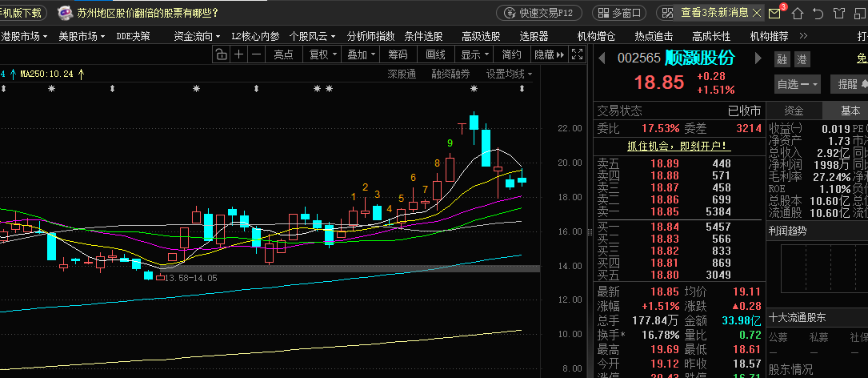Switch to the 资金 tab

(794, 111)
